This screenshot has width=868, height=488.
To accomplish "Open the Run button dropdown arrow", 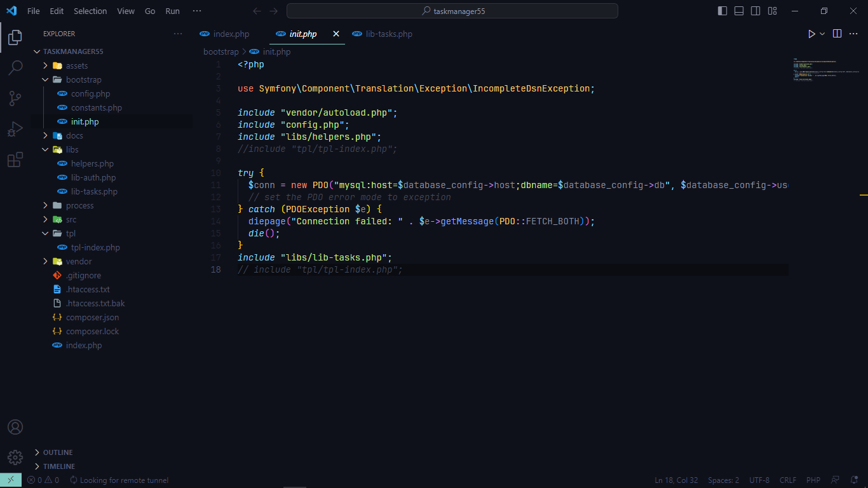I will [x=822, y=34].
